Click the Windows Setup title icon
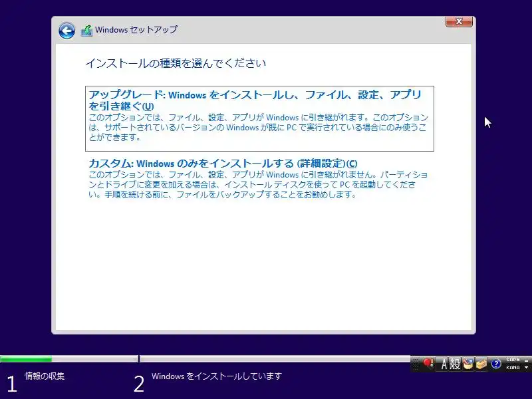 coord(87,31)
